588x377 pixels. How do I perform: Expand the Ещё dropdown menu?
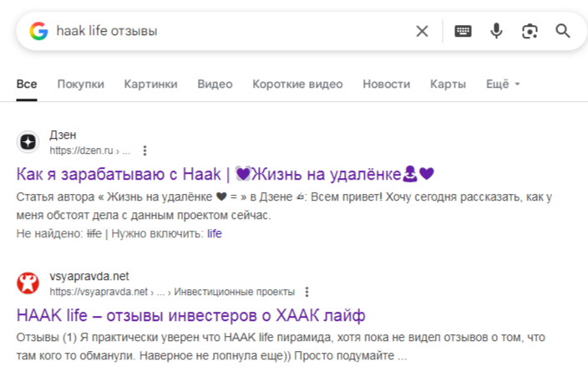coord(503,84)
